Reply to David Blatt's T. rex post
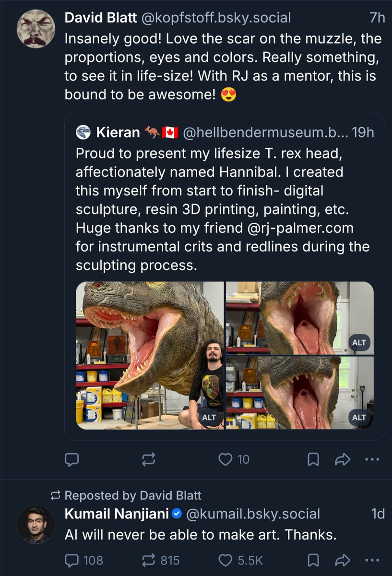Image resolution: width=392 pixels, height=576 pixels. click(71, 460)
